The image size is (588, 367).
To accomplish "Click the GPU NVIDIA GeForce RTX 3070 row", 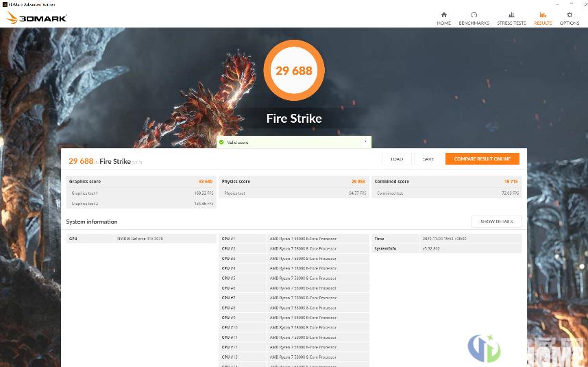I will coord(140,239).
